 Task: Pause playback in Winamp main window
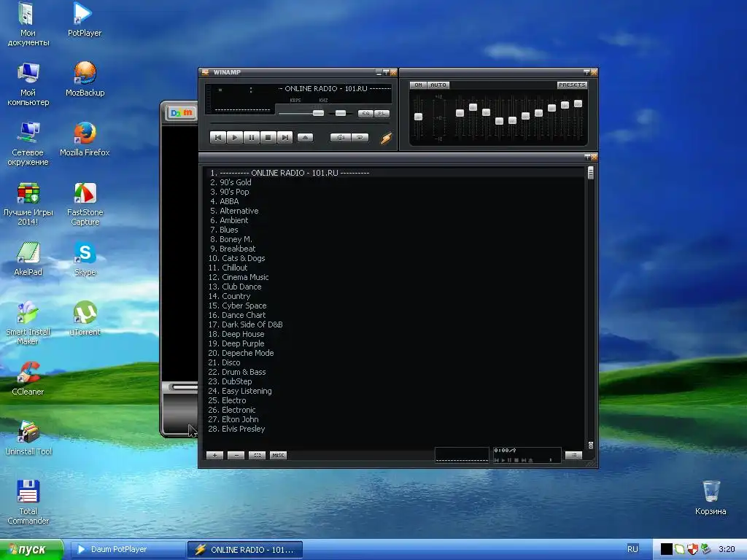(x=251, y=138)
